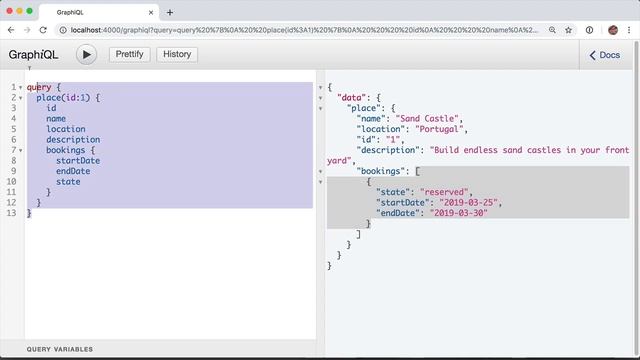This screenshot has height=360, width=640.
Task: Click the extension icon beside the profile avatar
Action: [589, 30]
